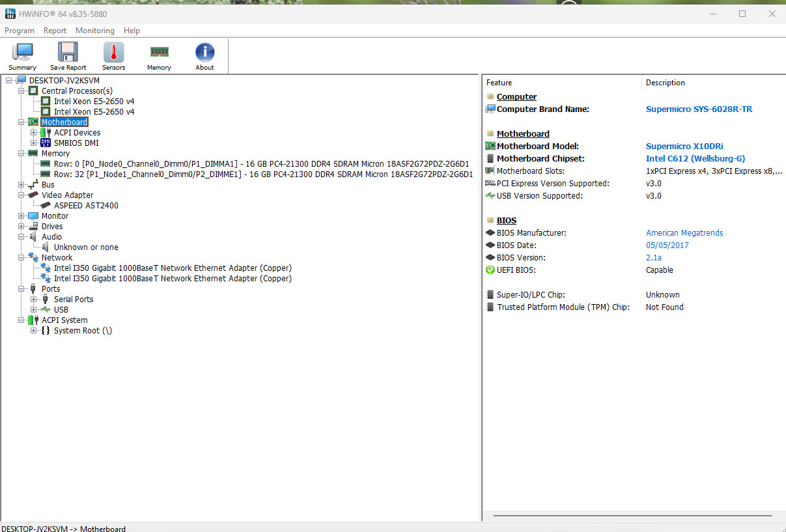Click the Row: 0 memory module icon

[x=46, y=164]
